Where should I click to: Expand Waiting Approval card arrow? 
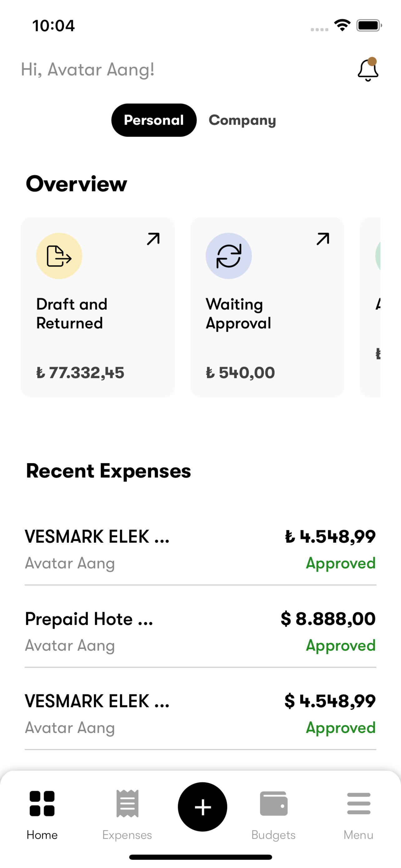(323, 239)
